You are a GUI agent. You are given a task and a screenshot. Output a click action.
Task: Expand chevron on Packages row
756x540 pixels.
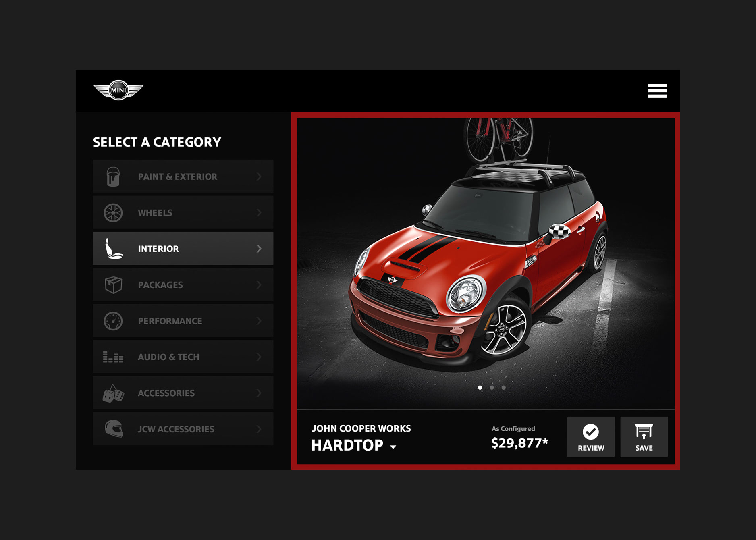click(259, 285)
